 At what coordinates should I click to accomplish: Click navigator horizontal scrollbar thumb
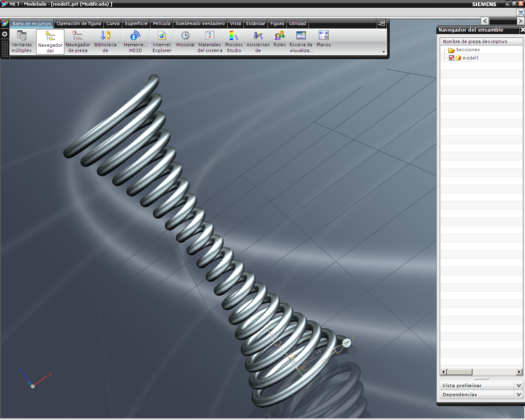459,372
